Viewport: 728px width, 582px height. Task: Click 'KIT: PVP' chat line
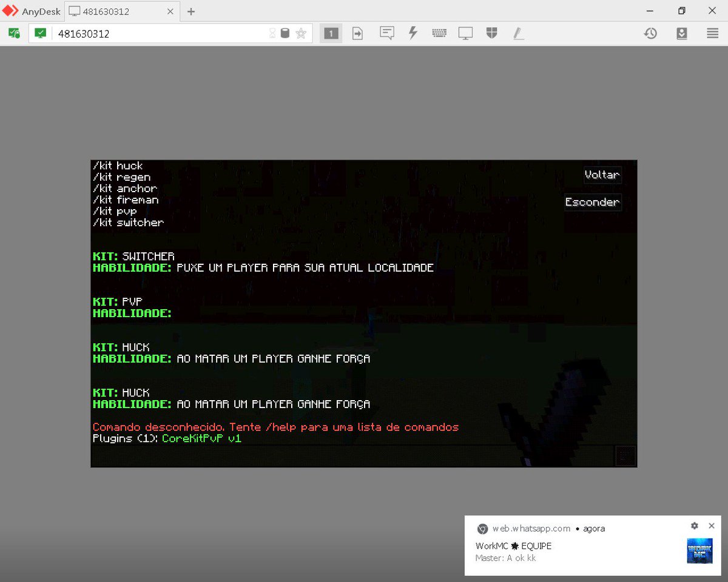(x=117, y=302)
